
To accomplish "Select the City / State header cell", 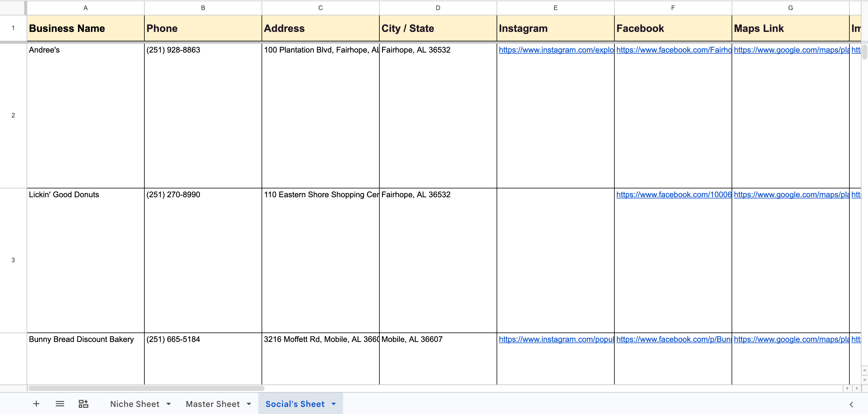I will tap(438, 28).
